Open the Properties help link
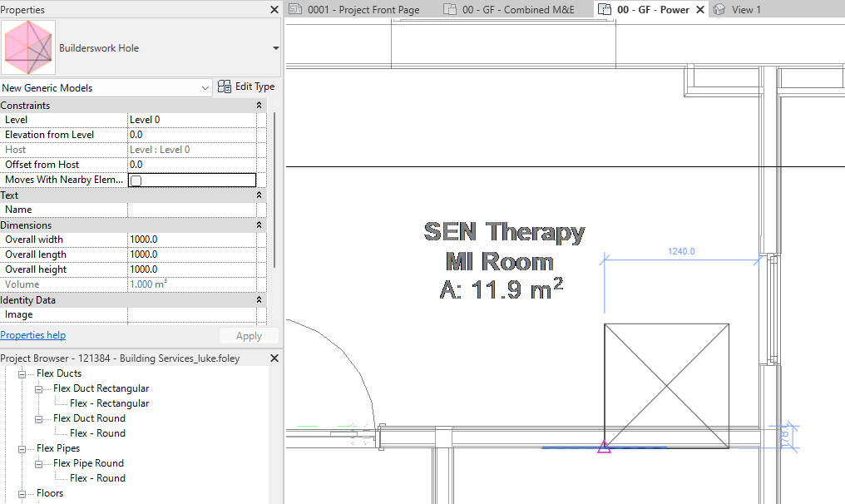This screenshot has height=504, width=845. coord(33,334)
